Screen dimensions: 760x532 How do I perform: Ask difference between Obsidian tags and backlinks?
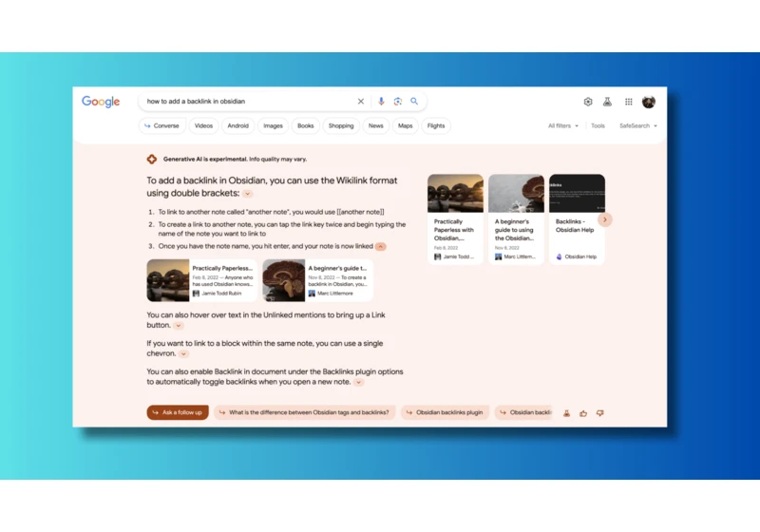click(x=305, y=412)
